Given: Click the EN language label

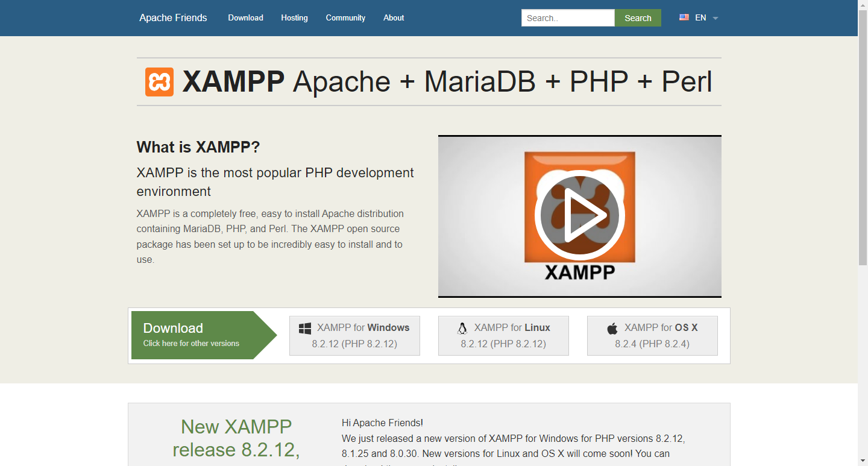Looking at the screenshot, I should pos(700,17).
